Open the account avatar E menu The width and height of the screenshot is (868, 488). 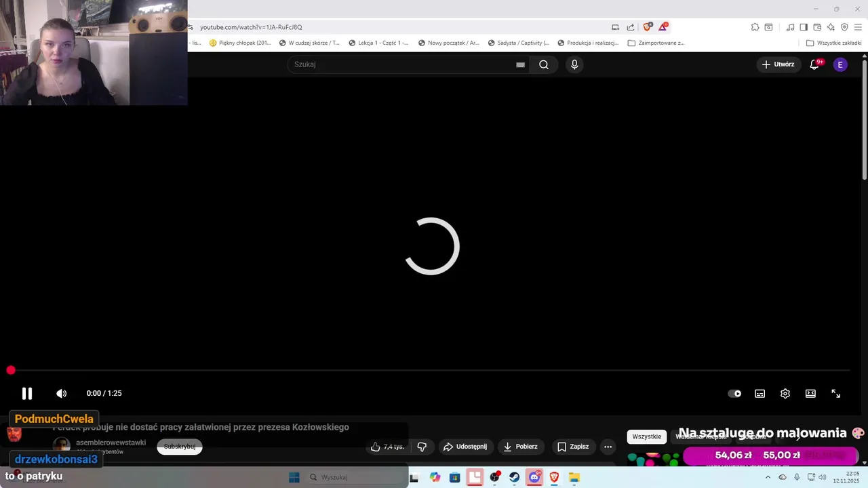pos(840,64)
